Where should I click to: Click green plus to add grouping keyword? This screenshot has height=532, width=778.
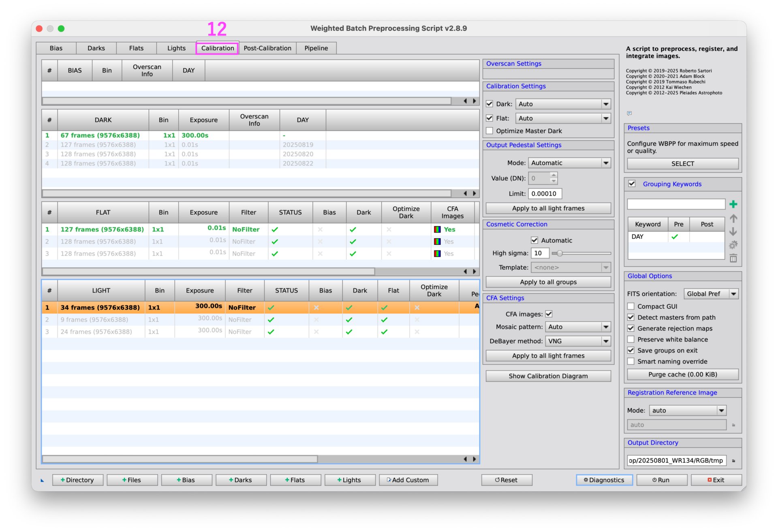(733, 204)
